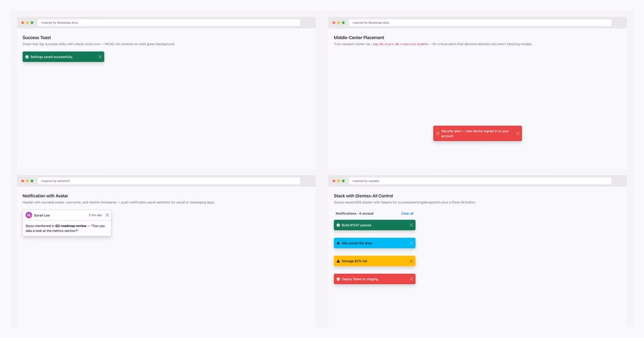Viewport: 644px width, 338px height.
Task: Dismiss the 'Alex joined the team' toast
Action: coord(411,243)
